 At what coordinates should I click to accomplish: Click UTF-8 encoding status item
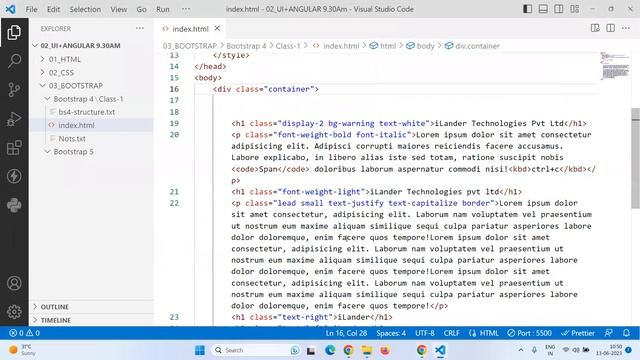424,333
